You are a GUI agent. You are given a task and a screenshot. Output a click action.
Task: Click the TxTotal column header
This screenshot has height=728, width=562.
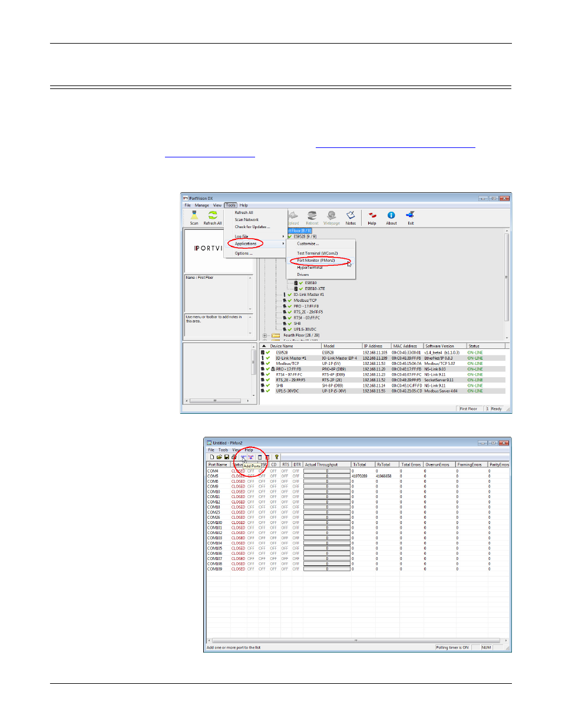click(x=363, y=465)
